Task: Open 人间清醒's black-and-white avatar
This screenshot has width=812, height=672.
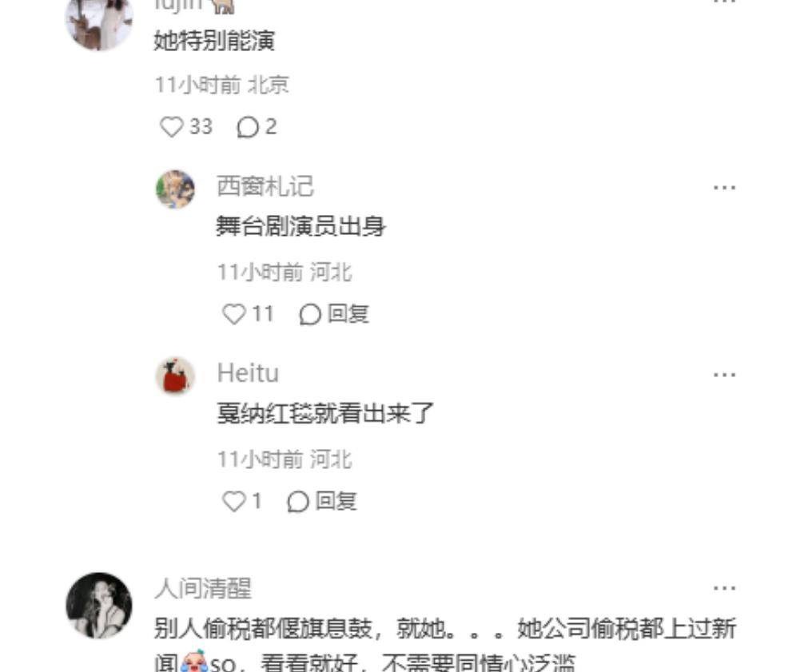Action: [99, 605]
